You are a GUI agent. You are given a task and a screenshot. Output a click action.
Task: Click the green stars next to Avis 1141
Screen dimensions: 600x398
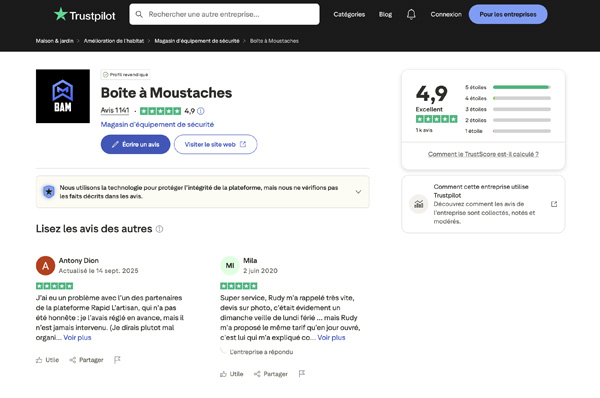[160, 111]
